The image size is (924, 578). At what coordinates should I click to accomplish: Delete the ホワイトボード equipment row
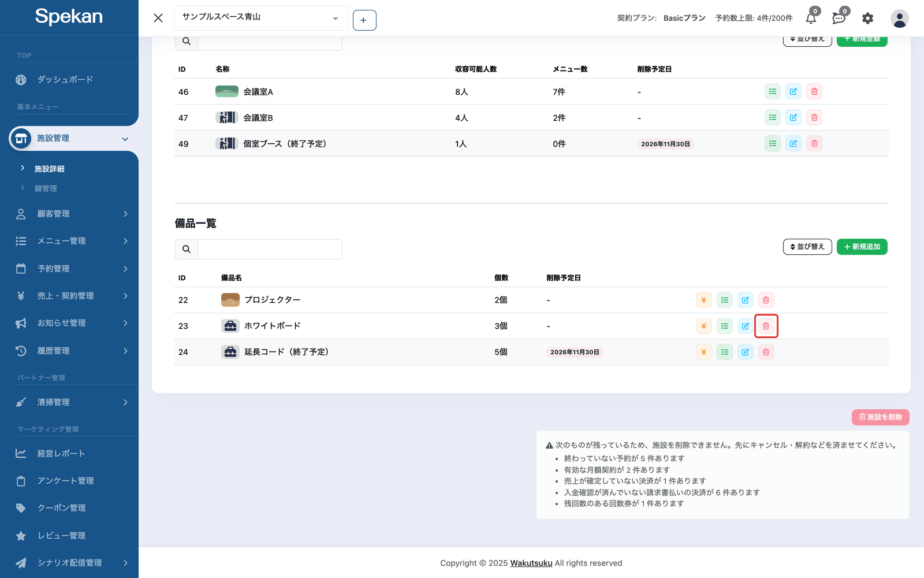click(766, 326)
